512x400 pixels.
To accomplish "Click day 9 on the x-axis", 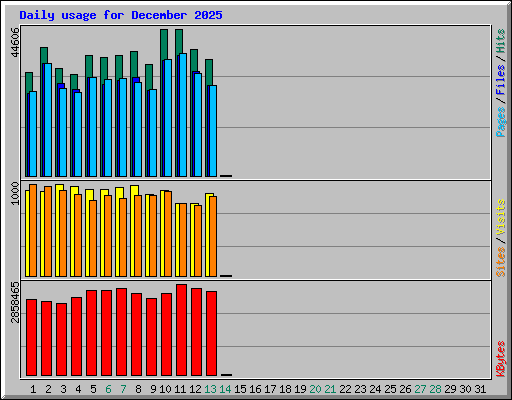I will click(153, 389).
